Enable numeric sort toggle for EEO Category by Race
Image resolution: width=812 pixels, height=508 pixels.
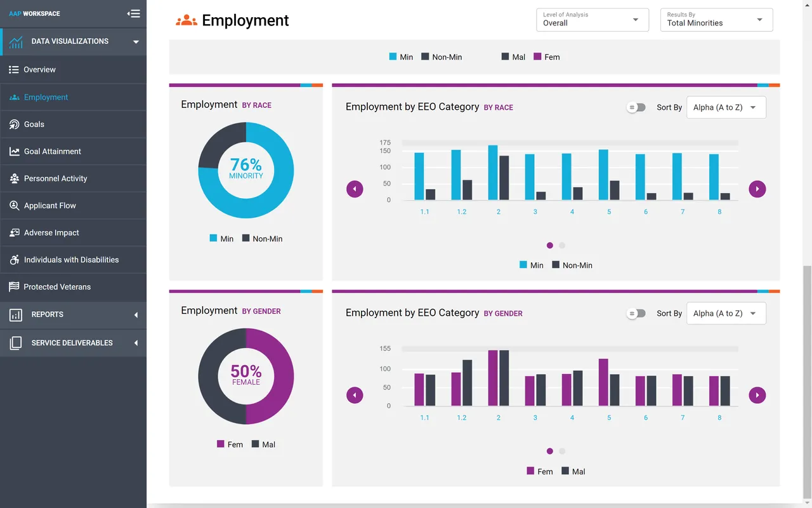[x=636, y=107]
